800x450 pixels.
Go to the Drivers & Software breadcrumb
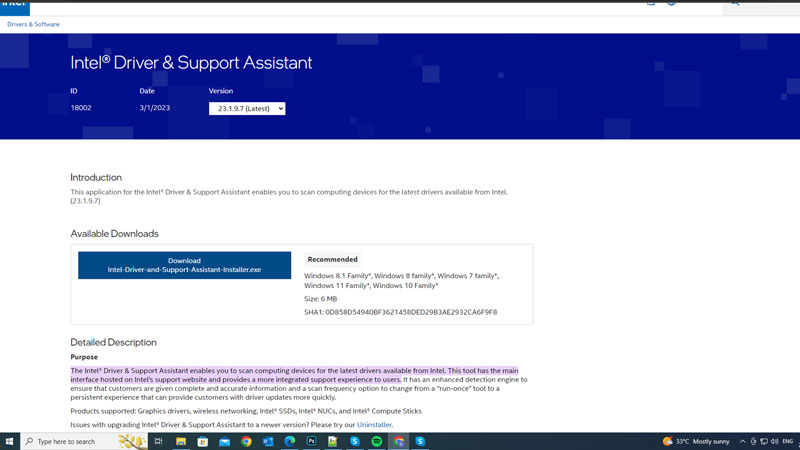pos(33,24)
